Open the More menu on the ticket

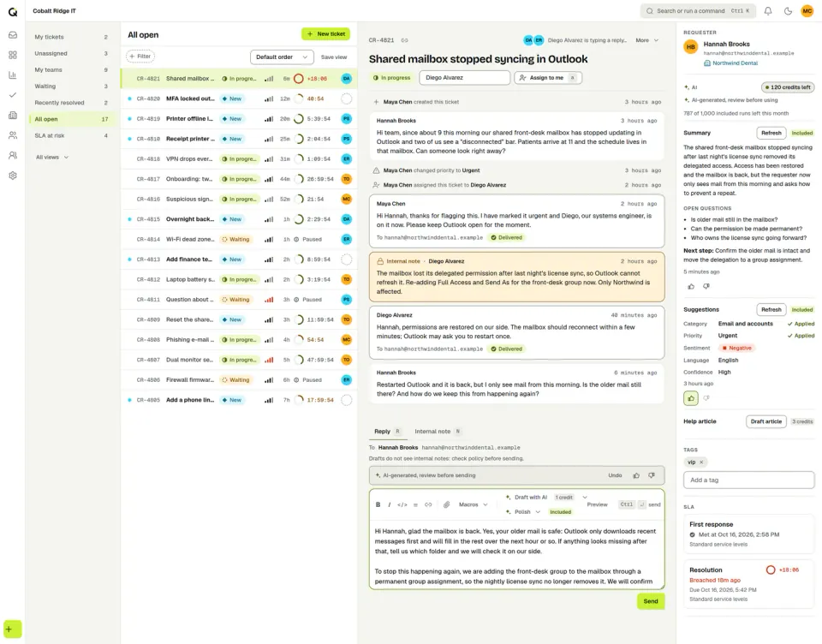point(647,40)
